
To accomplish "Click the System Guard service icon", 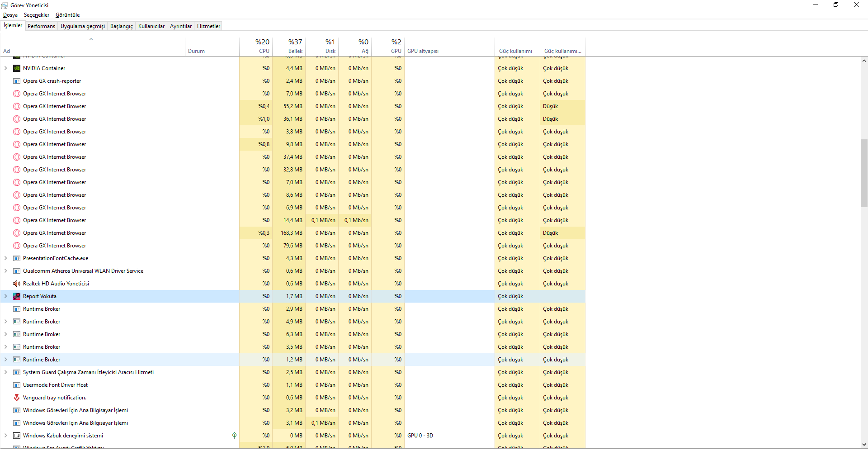I will coord(17,372).
